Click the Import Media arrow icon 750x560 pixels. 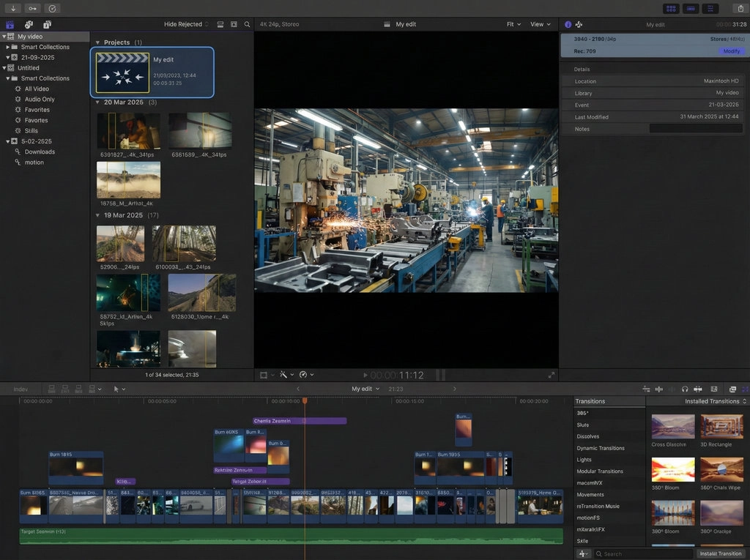(x=13, y=8)
